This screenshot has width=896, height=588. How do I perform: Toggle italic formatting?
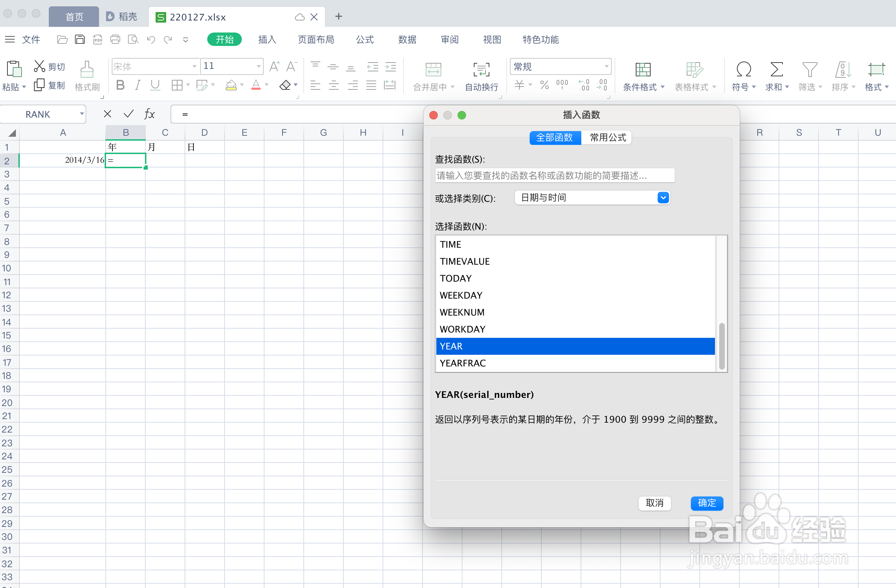[x=138, y=86]
